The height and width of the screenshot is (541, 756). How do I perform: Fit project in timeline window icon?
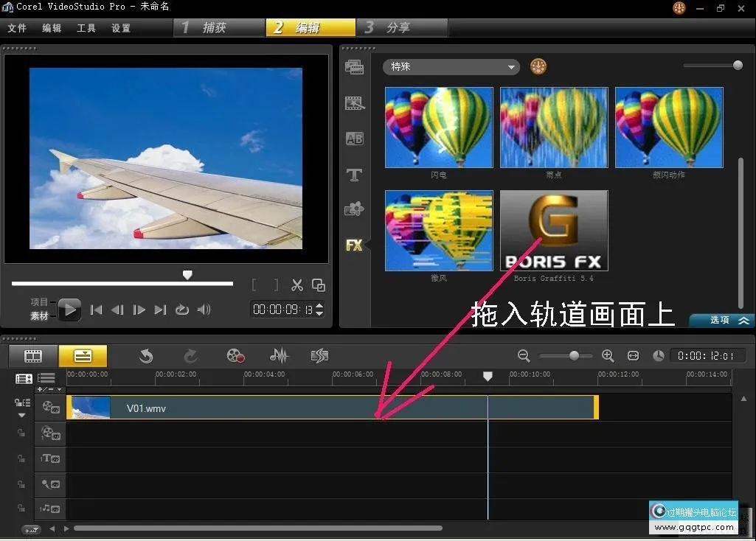pos(633,356)
